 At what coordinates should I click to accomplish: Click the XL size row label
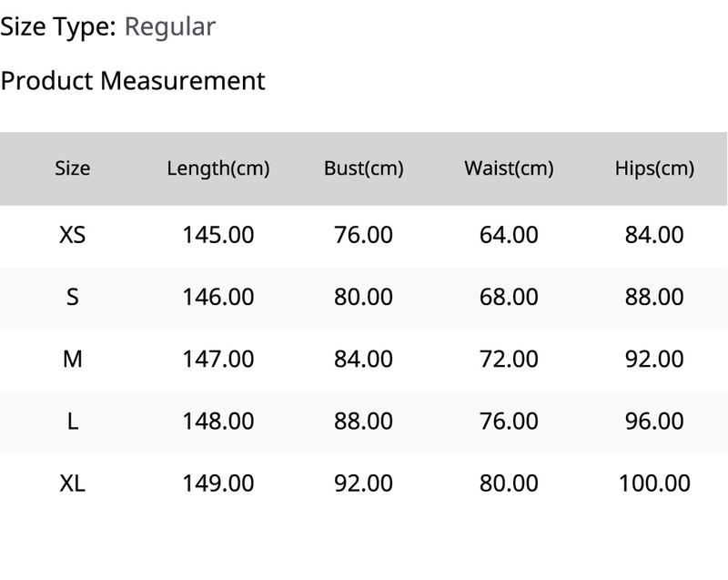tap(73, 483)
